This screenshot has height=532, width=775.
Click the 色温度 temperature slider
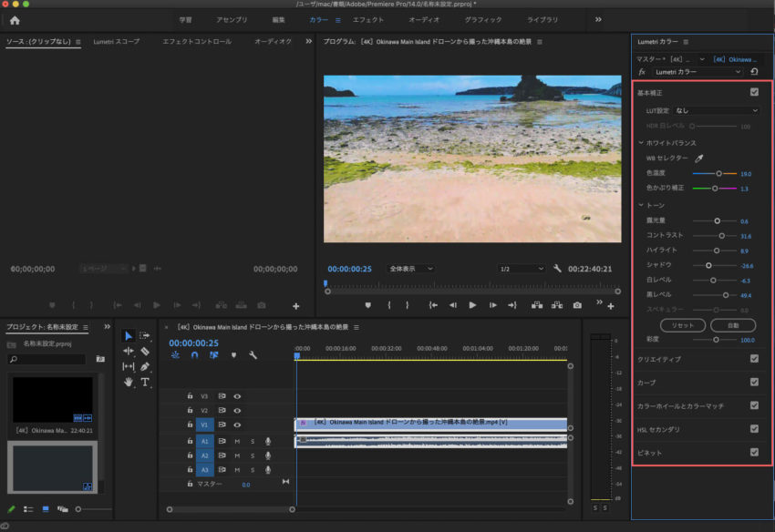(x=715, y=173)
